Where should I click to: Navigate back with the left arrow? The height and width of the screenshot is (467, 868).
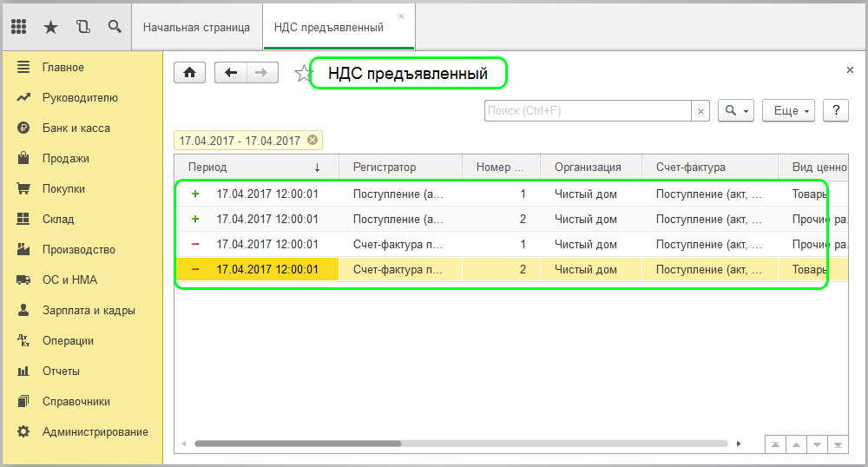click(x=231, y=73)
